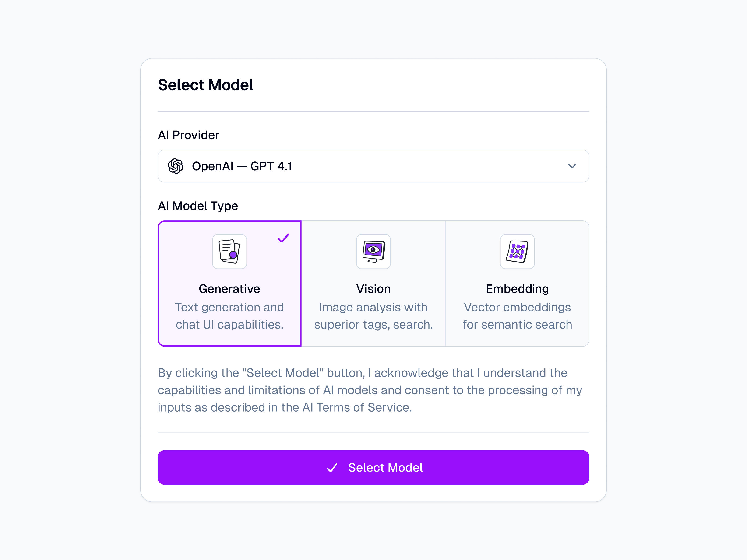Select the Generative model type card
Screen dimensions: 747x560
point(229,283)
